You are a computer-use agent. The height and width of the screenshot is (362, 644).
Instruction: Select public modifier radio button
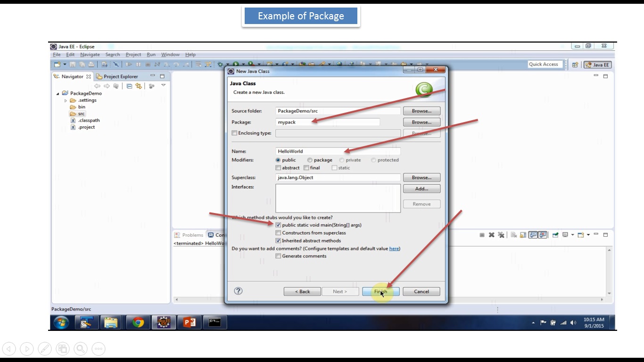click(x=278, y=160)
